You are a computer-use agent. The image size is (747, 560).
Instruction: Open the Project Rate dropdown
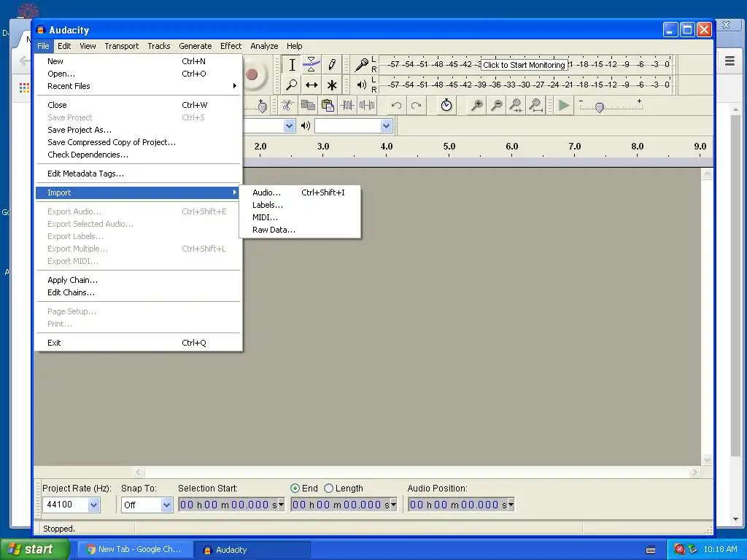click(94, 505)
